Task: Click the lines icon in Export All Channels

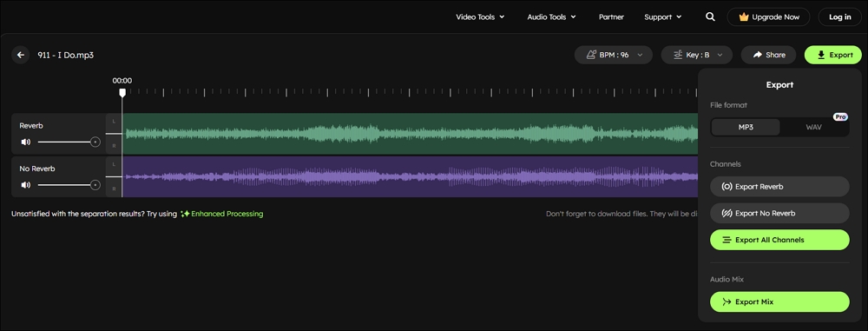Action: click(727, 240)
